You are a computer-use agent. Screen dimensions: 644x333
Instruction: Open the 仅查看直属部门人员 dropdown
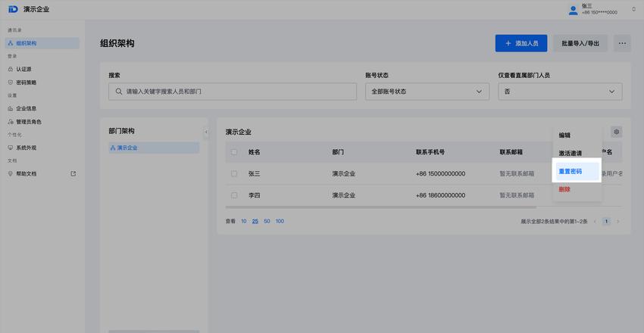click(560, 92)
